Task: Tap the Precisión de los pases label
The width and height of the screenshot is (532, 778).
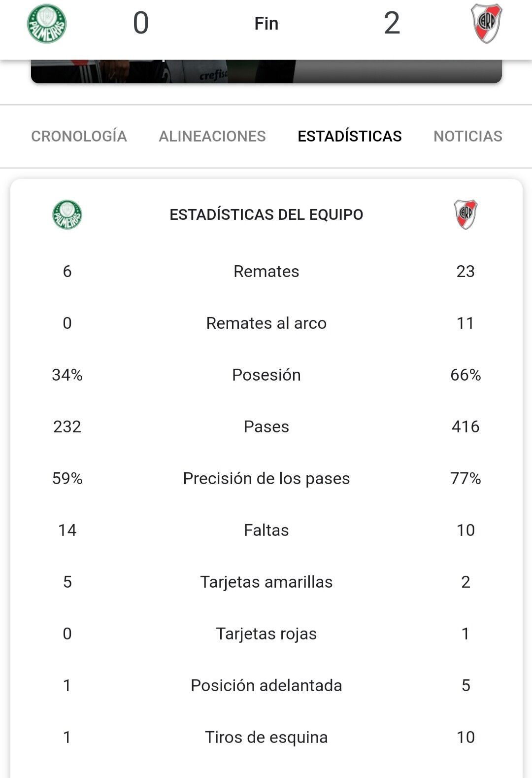Action: click(x=266, y=478)
